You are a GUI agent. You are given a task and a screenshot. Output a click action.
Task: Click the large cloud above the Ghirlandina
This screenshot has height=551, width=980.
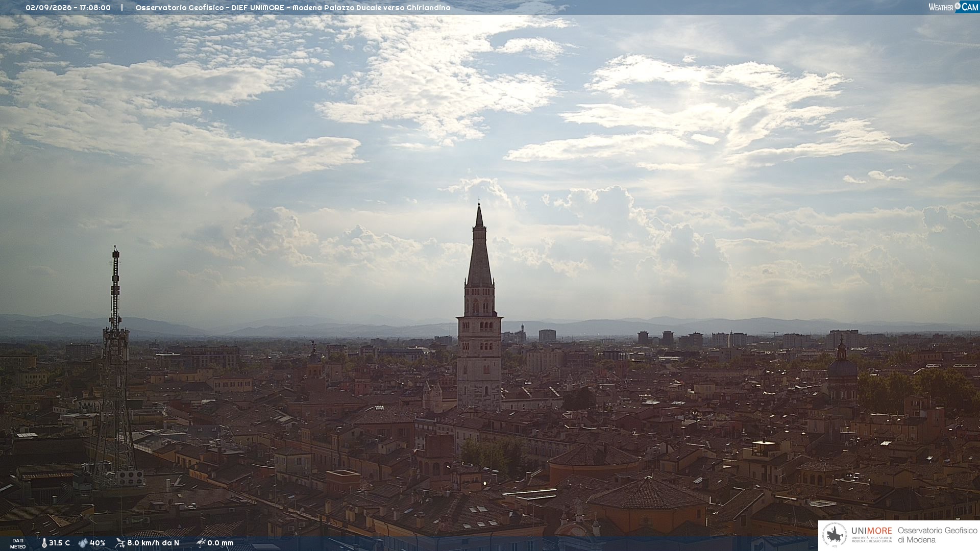pos(439,82)
